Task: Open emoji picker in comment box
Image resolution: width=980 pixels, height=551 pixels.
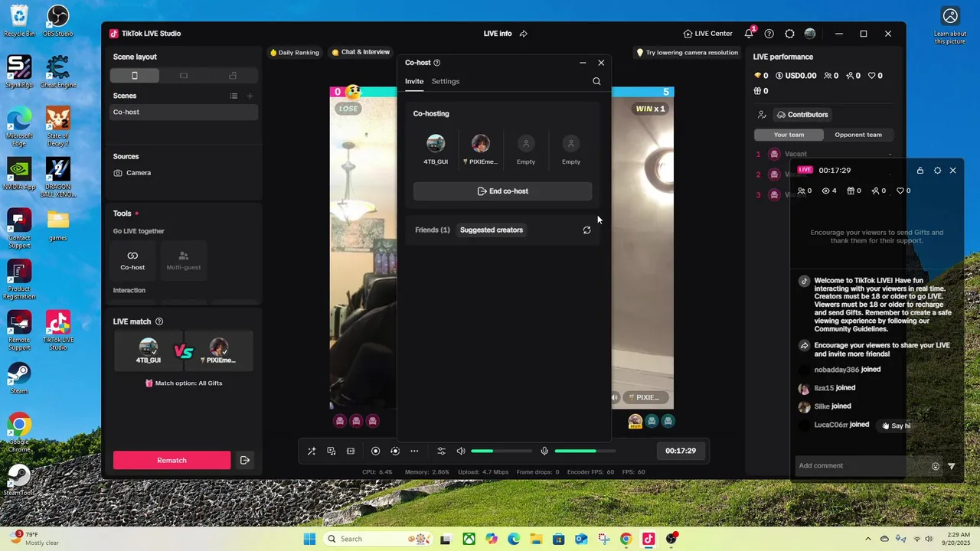Action: point(936,466)
